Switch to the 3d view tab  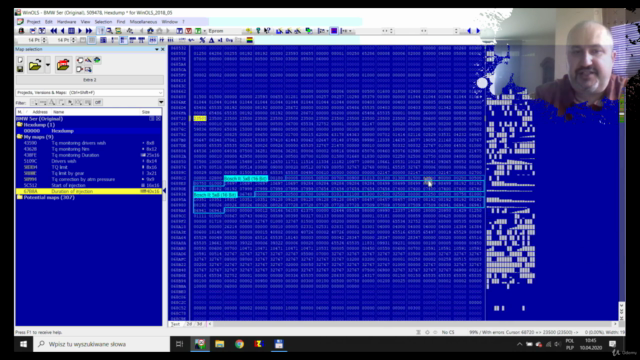[x=200, y=324]
